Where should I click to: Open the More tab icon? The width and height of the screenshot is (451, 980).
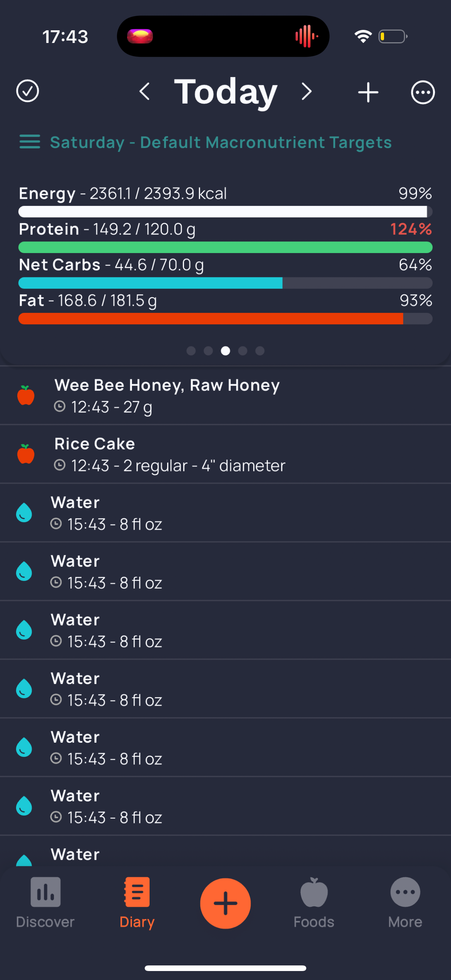[405, 892]
